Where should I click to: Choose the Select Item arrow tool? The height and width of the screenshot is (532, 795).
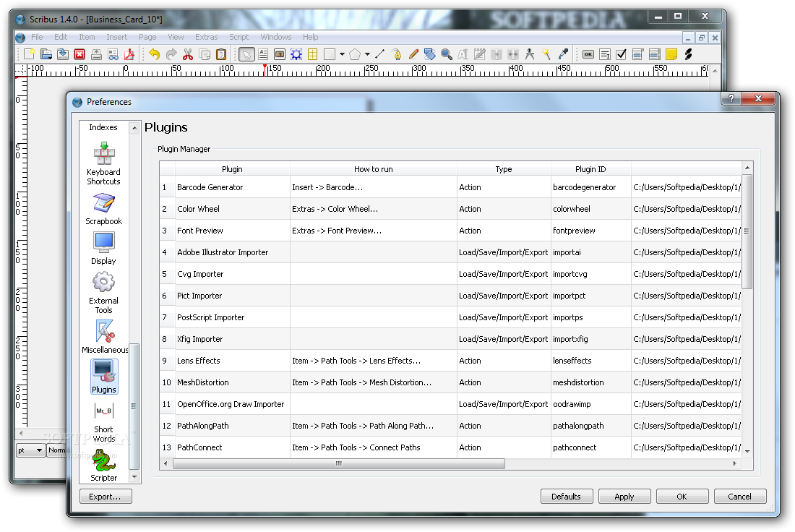pos(247,54)
